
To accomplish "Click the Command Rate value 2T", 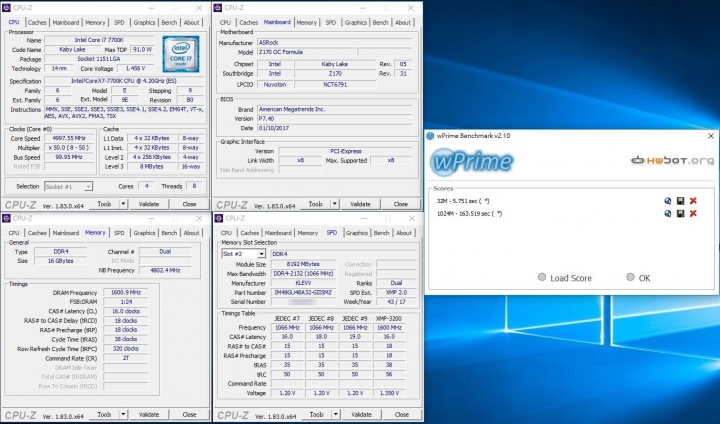I will coord(126,358).
